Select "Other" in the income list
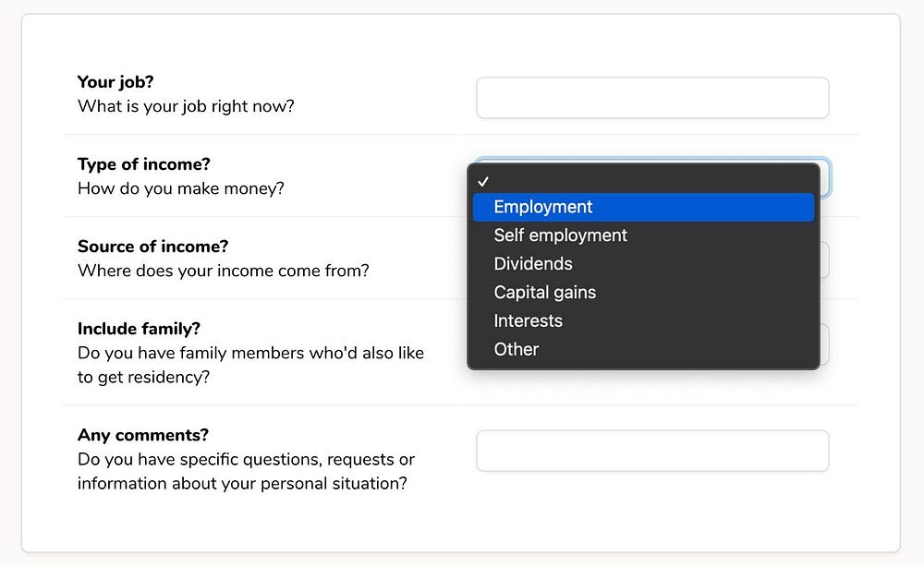Viewport: 924px width, 567px height. (x=516, y=350)
